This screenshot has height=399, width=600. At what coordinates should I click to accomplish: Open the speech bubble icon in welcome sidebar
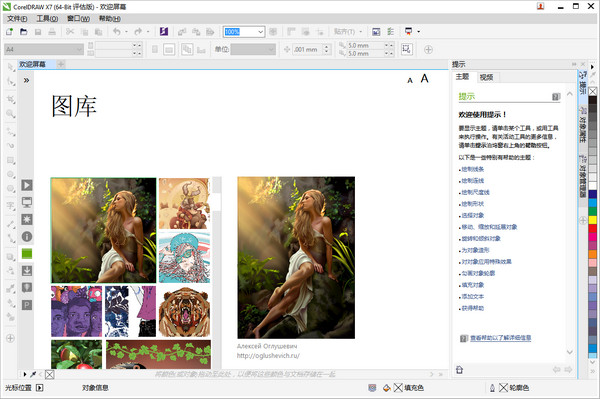27,288
